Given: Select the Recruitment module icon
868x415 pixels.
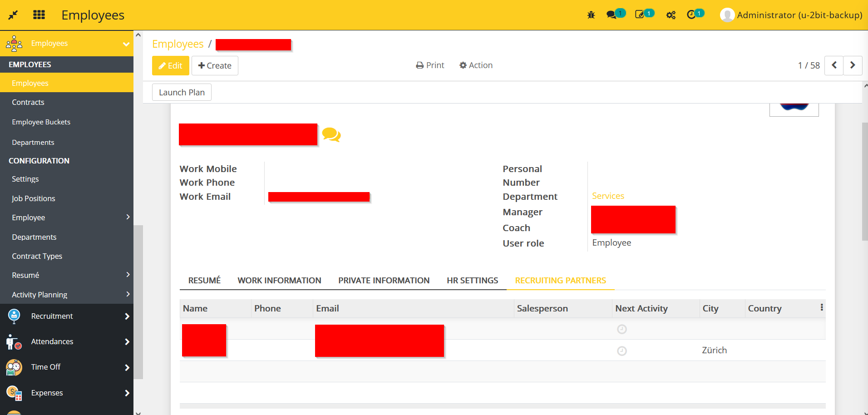Looking at the screenshot, I should (13, 316).
